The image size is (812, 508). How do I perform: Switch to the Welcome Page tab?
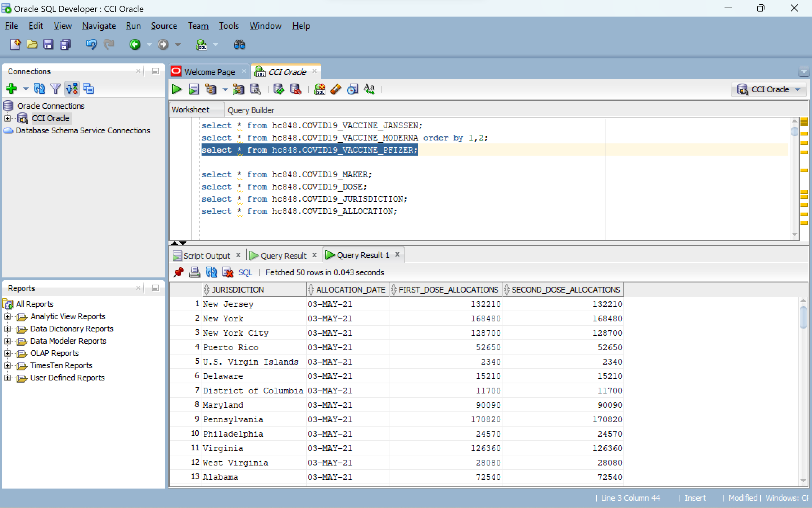click(209, 72)
